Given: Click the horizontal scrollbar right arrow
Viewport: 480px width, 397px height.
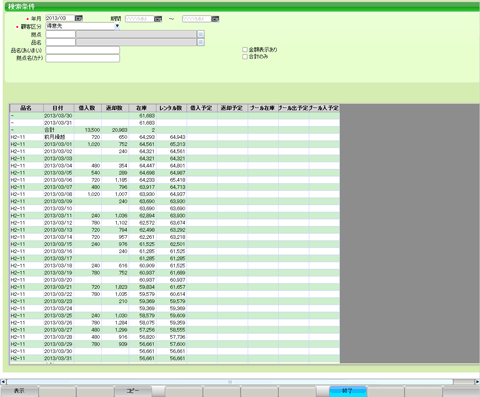Looking at the screenshot, I should point(477,382).
